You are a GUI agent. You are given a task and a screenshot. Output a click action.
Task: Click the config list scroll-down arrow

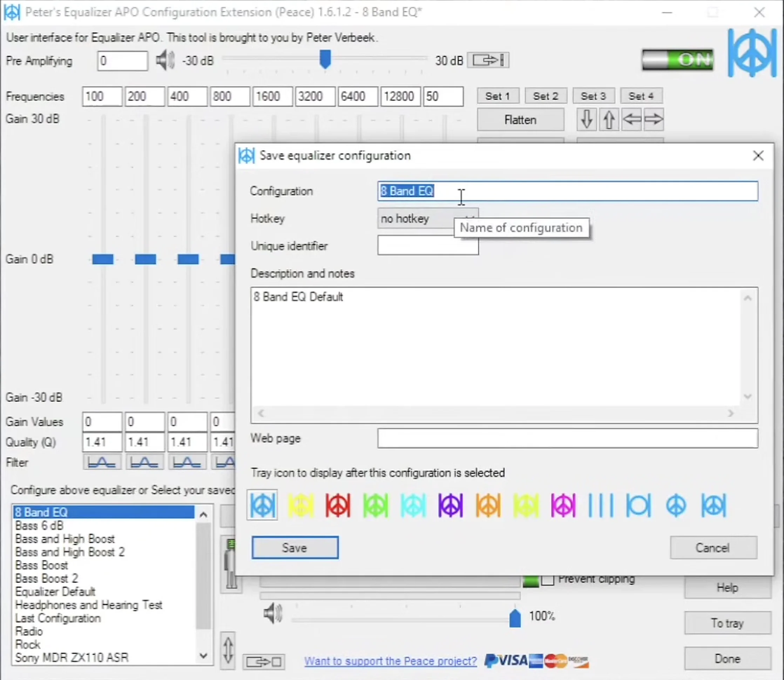pos(203,656)
